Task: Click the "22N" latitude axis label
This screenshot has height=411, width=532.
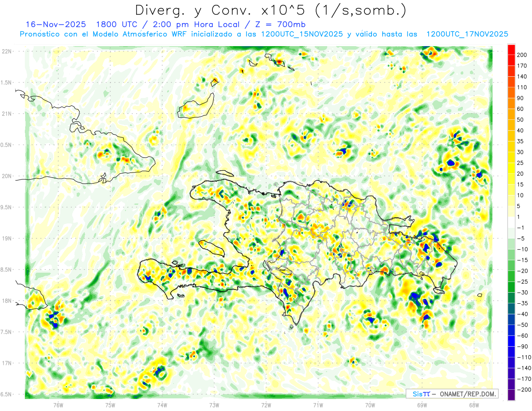Action: pyautogui.click(x=7, y=51)
